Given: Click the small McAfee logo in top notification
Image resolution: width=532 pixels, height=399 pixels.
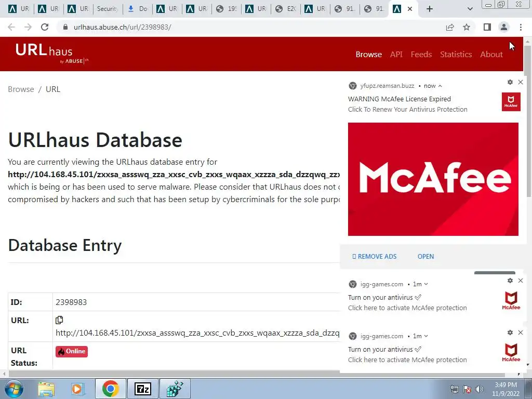Looking at the screenshot, I should point(511,101).
